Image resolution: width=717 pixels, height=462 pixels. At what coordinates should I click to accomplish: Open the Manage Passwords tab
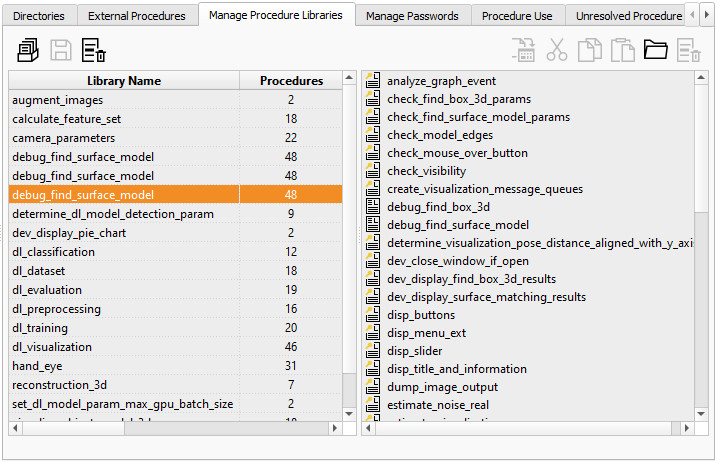tap(412, 16)
